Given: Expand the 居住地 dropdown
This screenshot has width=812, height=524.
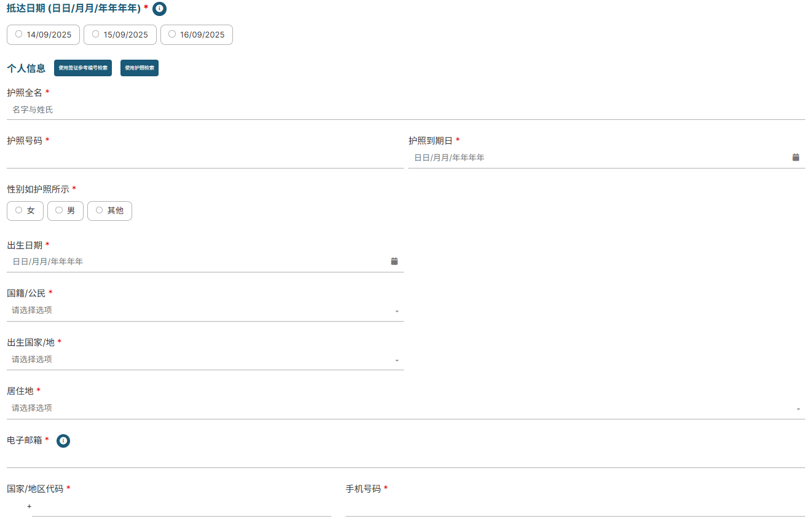Looking at the screenshot, I should click(405, 408).
